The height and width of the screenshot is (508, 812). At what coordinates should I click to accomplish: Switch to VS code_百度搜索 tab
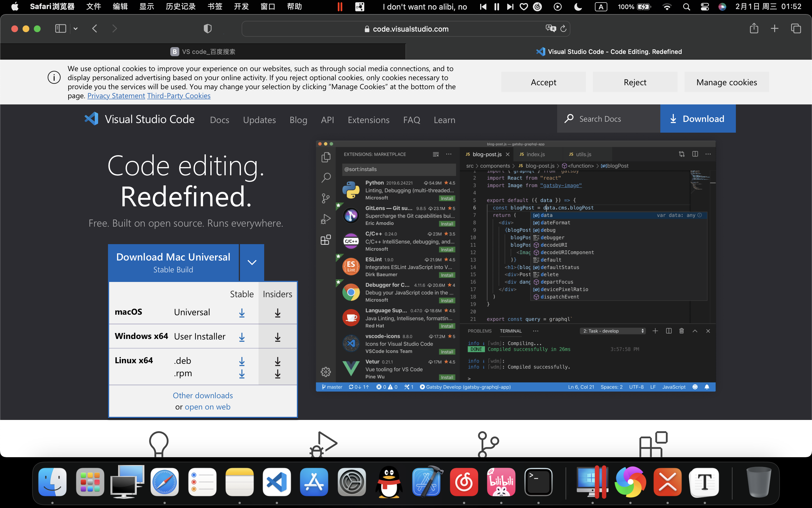click(x=203, y=52)
